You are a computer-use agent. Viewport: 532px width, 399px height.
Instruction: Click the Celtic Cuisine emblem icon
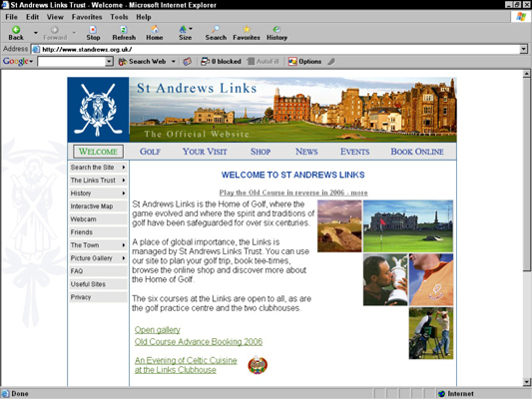[258, 365]
